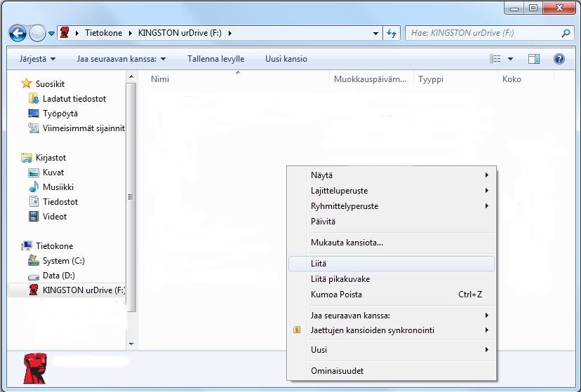Screen dimensions: 581x392
Task: Open Ladatut tiedostot folder
Action: point(74,99)
